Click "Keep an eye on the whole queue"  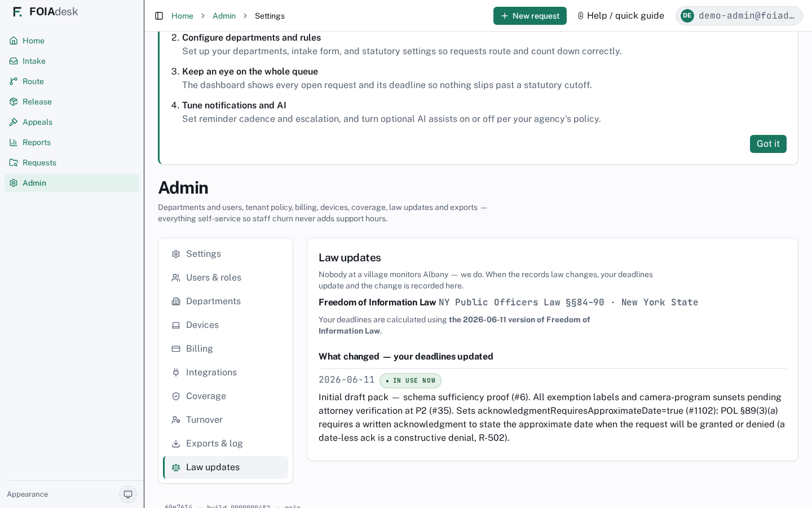(x=250, y=72)
